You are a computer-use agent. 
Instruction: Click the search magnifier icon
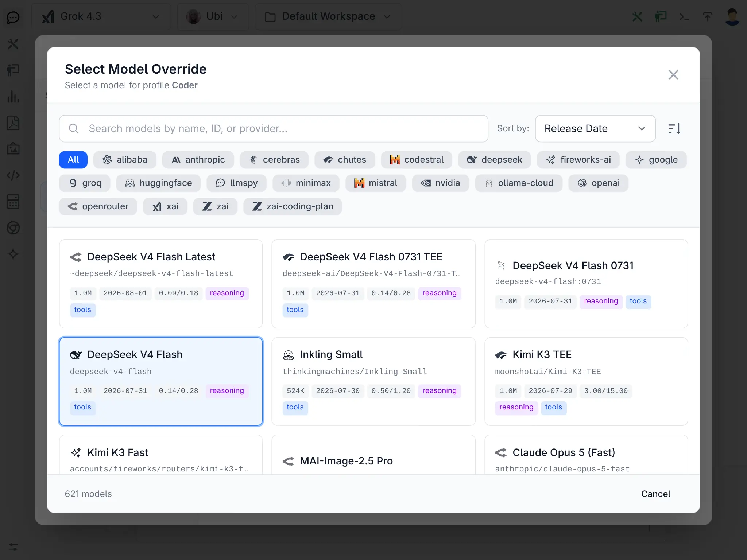(x=74, y=128)
